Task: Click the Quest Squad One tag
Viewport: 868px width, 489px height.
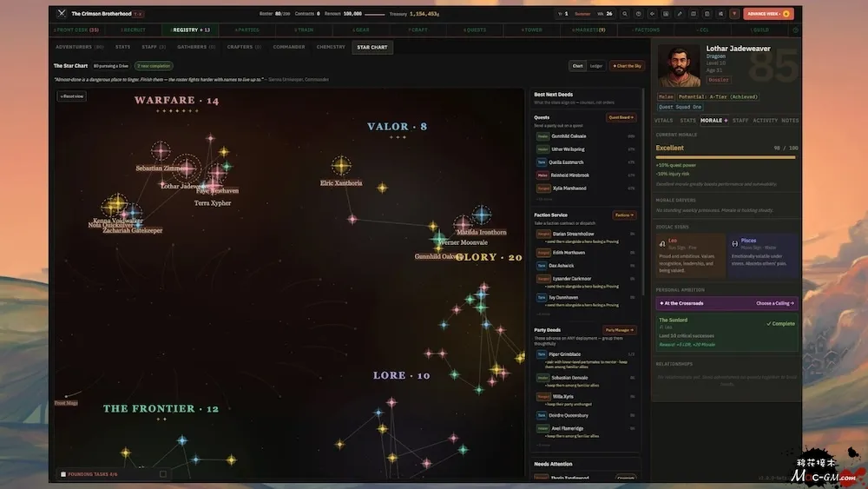Action: (x=680, y=107)
